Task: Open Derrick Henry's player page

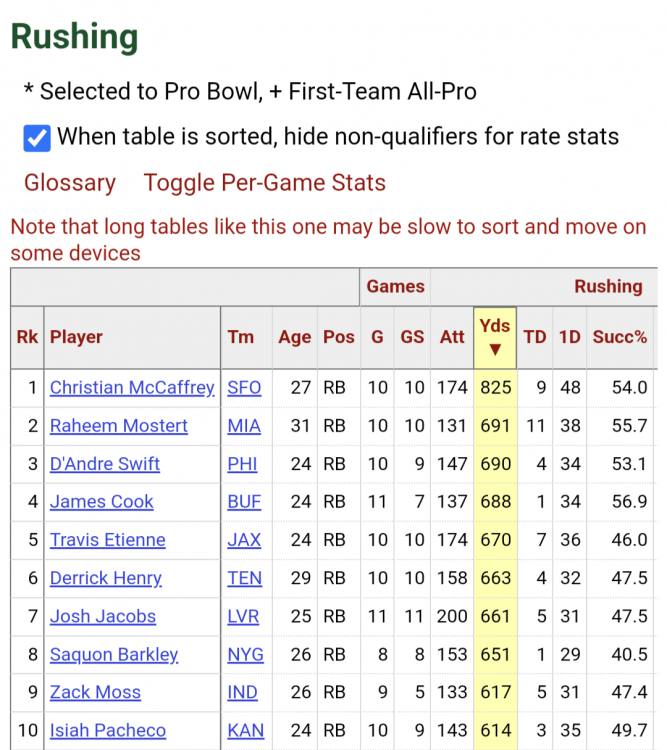Action: (106, 578)
